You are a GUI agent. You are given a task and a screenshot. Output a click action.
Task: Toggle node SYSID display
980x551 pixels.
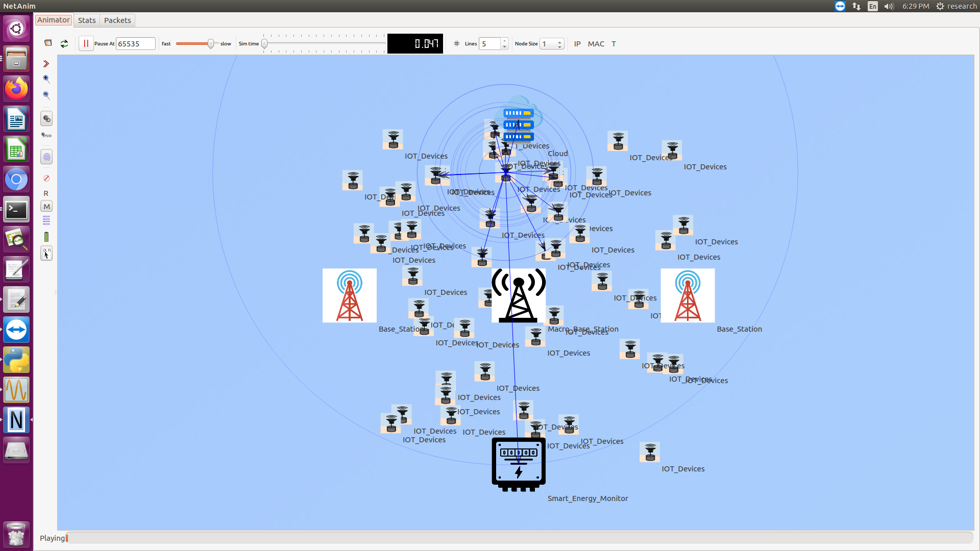pyautogui.click(x=46, y=135)
